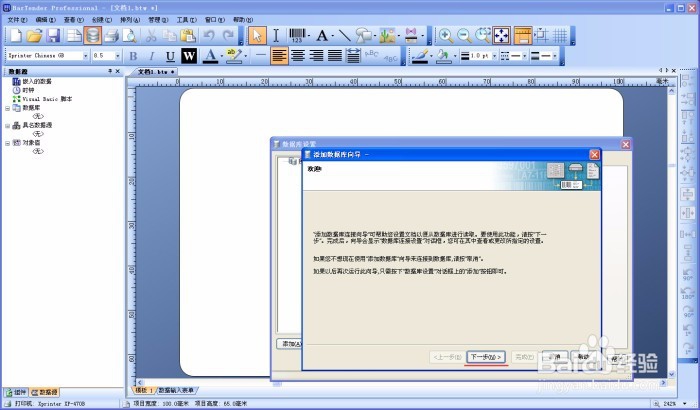The image size is (700, 410).
Task: Set center text alignment
Action: tap(298, 56)
